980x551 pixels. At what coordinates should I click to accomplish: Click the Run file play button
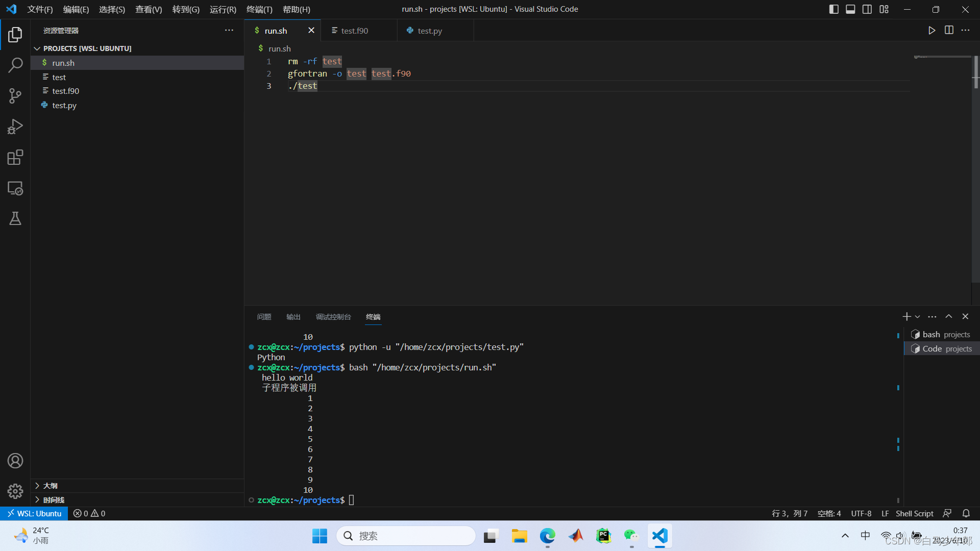[932, 31]
